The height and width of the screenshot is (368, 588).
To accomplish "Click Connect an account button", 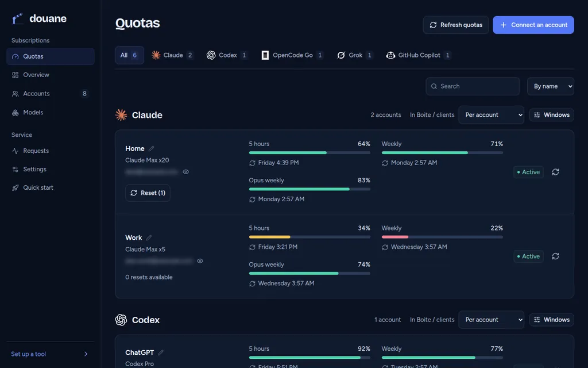I will (x=533, y=25).
